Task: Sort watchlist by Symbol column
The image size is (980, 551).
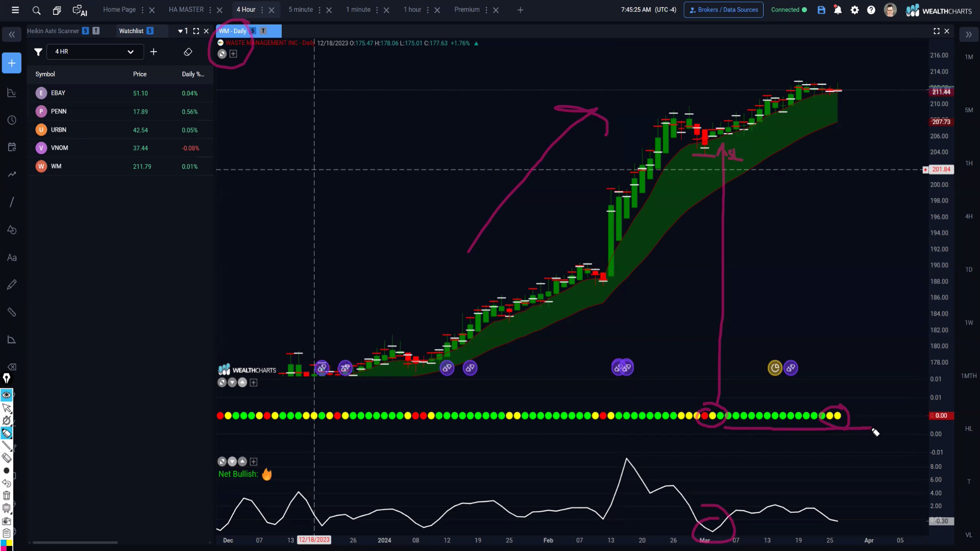Action: [x=45, y=74]
